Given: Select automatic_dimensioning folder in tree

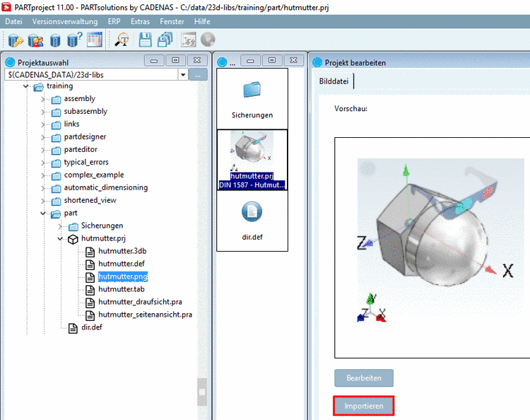Looking at the screenshot, I should (x=106, y=187).
